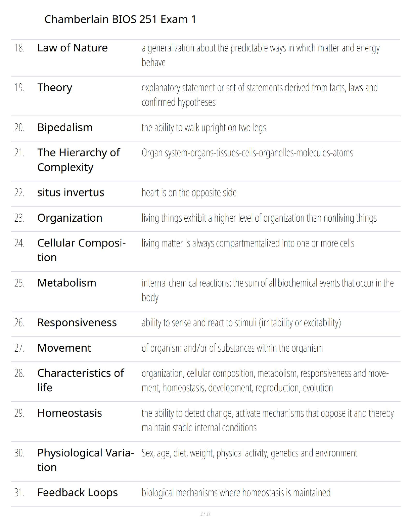Click the definition "heart is on the opposite side"
The height and width of the screenshot is (532, 411).
189,193
